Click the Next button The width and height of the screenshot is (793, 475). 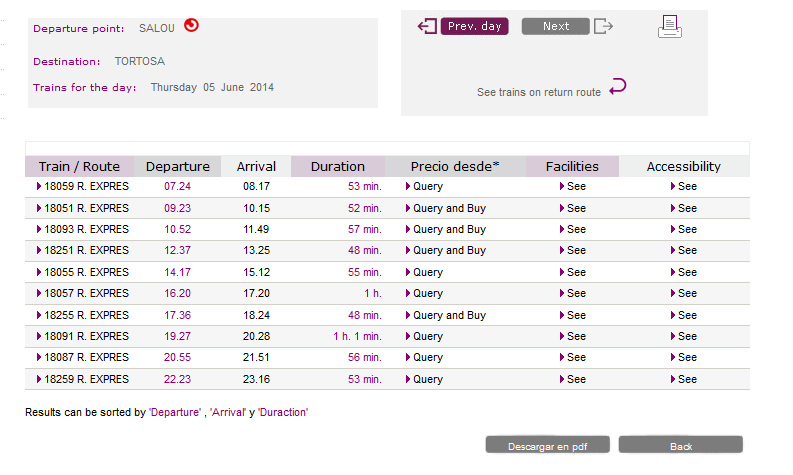556,26
